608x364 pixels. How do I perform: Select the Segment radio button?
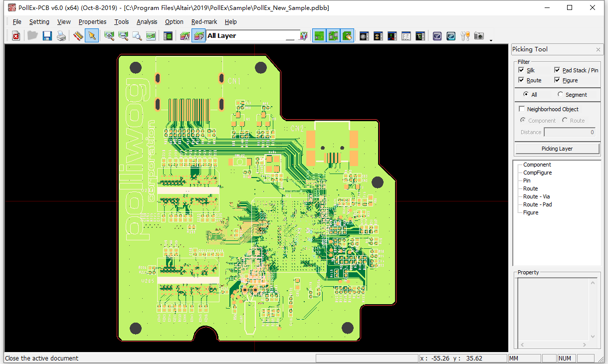560,94
